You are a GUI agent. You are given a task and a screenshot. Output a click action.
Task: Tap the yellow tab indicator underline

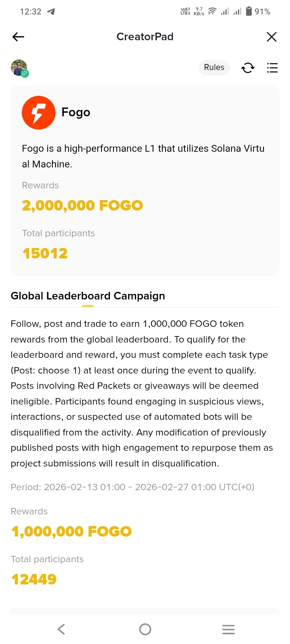click(x=88, y=306)
